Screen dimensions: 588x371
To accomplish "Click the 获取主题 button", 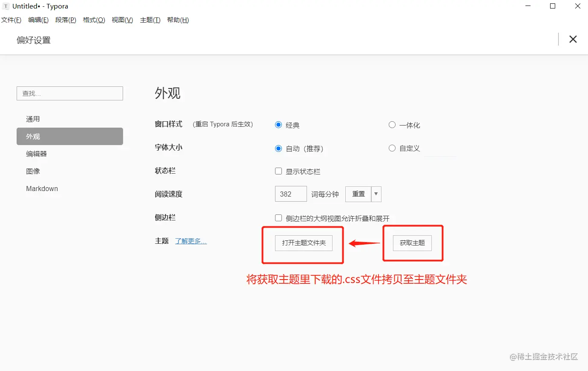I will pyautogui.click(x=412, y=243).
